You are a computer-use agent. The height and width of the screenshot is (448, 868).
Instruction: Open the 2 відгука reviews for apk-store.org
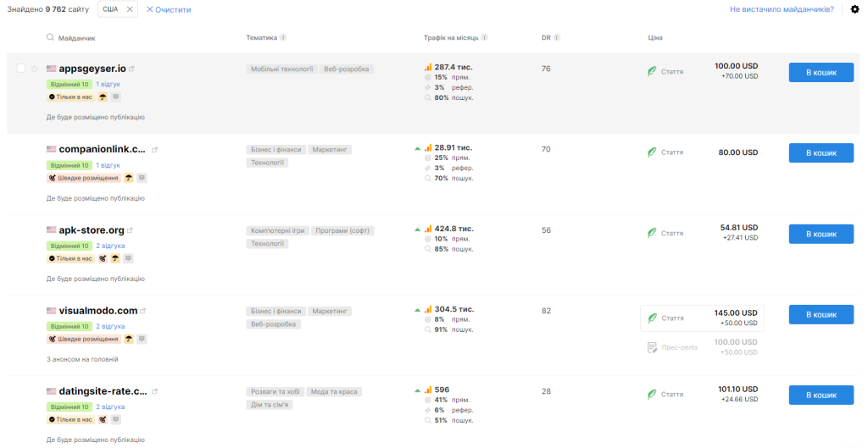coord(110,246)
